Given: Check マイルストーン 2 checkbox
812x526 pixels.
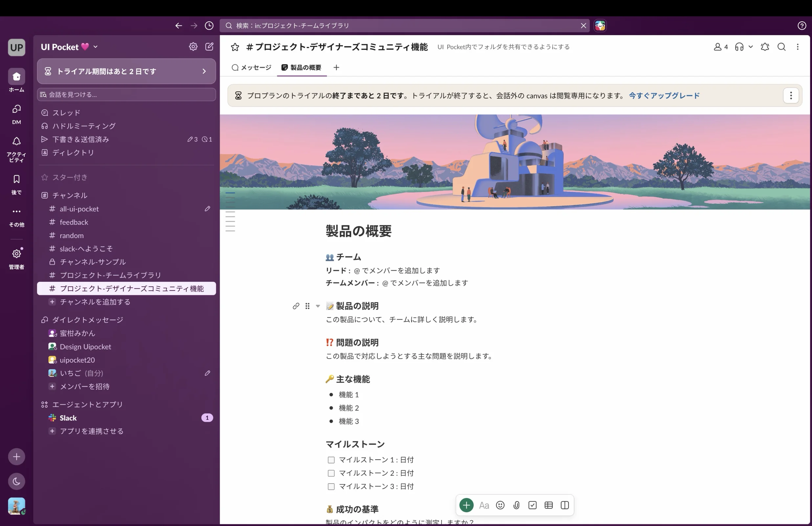Looking at the screenshot, I should tap(331, 473).
